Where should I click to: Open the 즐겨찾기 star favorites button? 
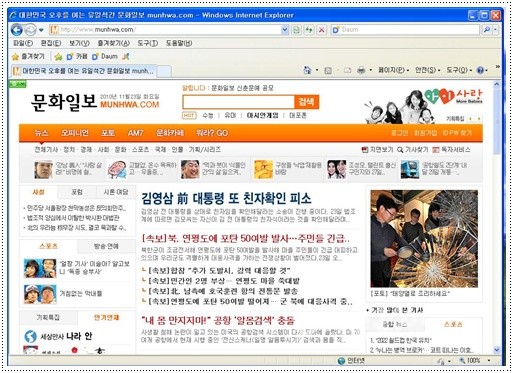(x=28, y=57)
